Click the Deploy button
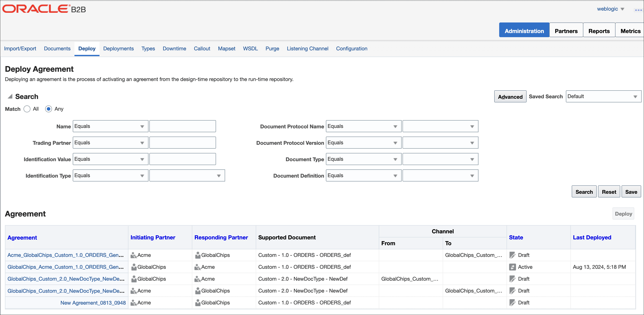 [623, 214]
